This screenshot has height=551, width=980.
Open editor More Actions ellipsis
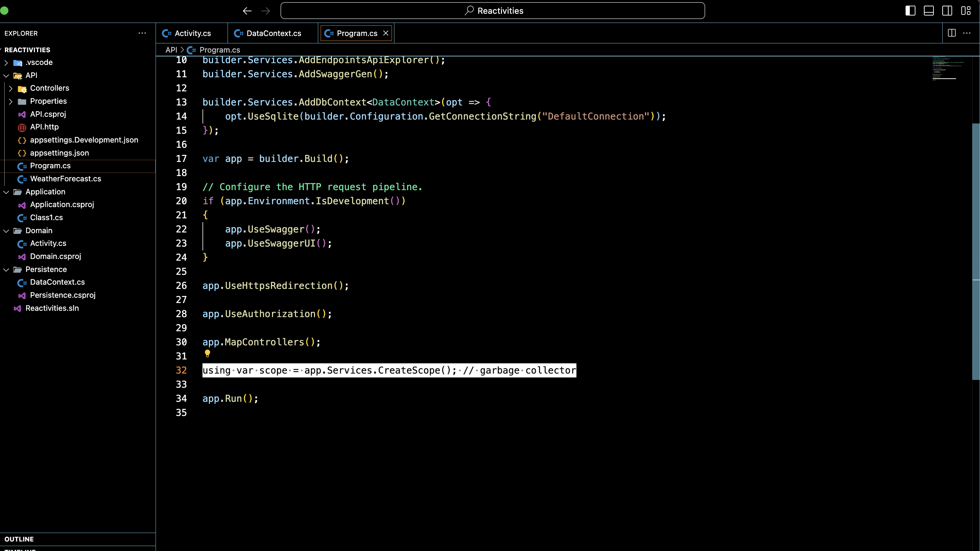tap(967, 33)
